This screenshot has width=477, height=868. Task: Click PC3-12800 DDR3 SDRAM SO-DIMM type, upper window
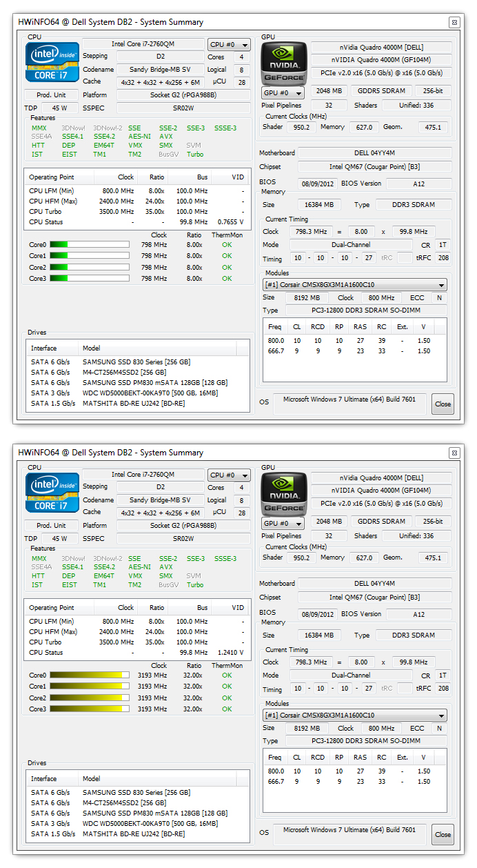tap(365, 310)
